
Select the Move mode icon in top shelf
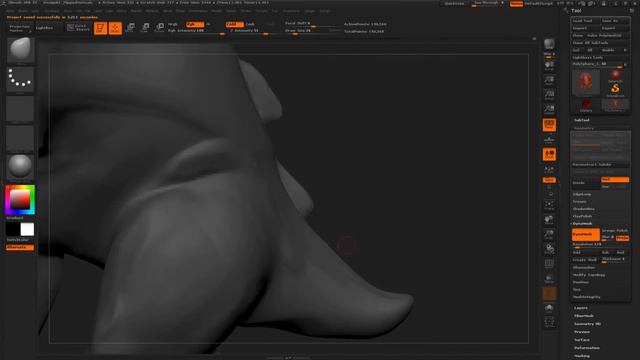click(x=130, y=28)
